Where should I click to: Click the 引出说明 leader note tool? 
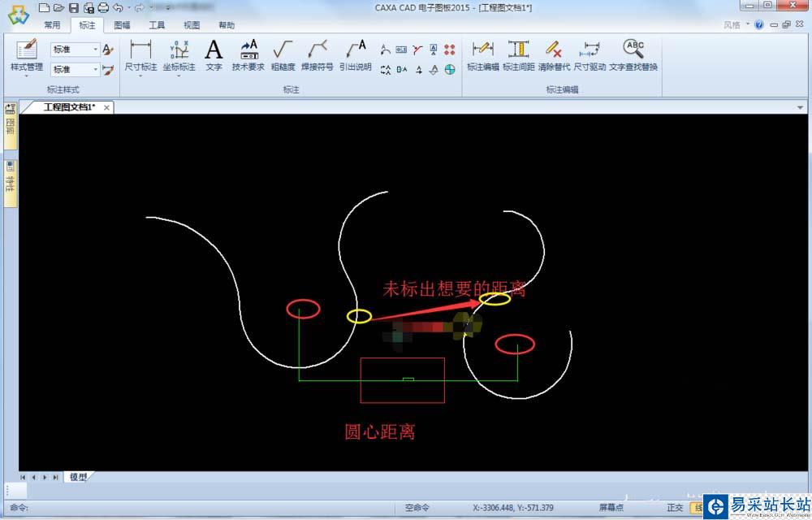pyautogui.click(x=356, y=55)
